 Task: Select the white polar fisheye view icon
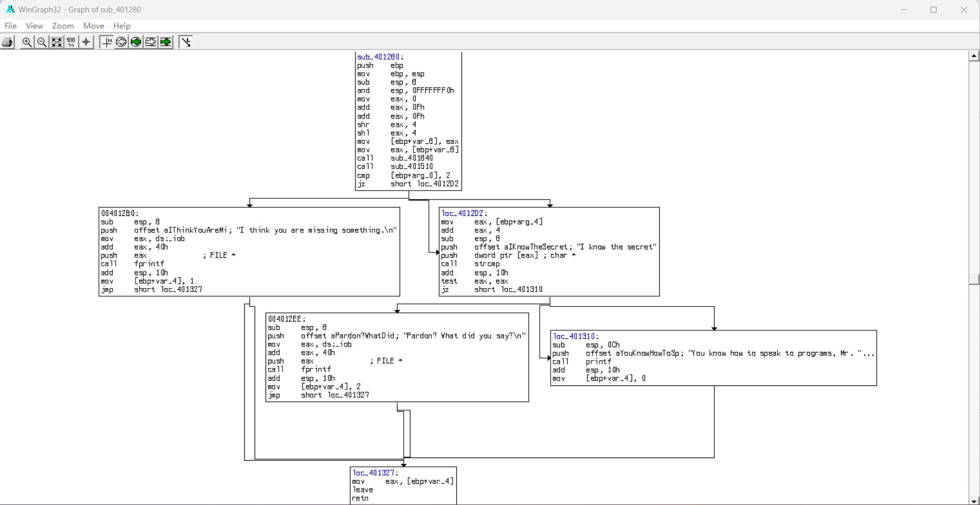tap(121, 42)
